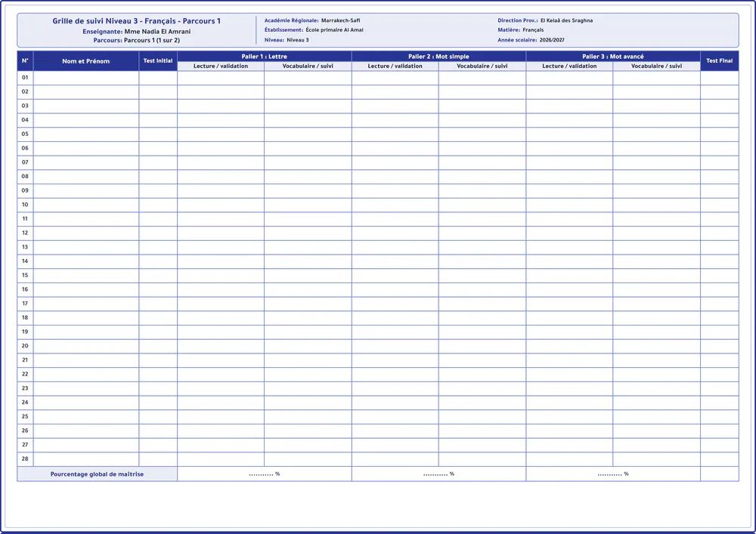This screenshot has width=756, height=534.
Task: Click the Matière value 'Français'
Action: 533,30
